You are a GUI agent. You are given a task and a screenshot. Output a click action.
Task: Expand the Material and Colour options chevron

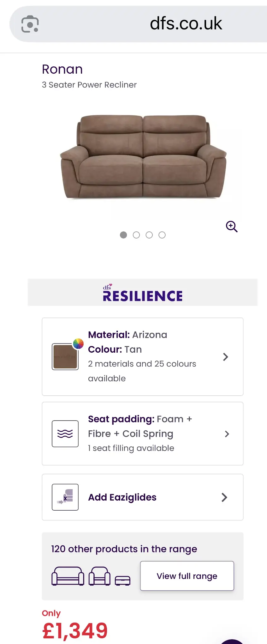coord(225,357)
